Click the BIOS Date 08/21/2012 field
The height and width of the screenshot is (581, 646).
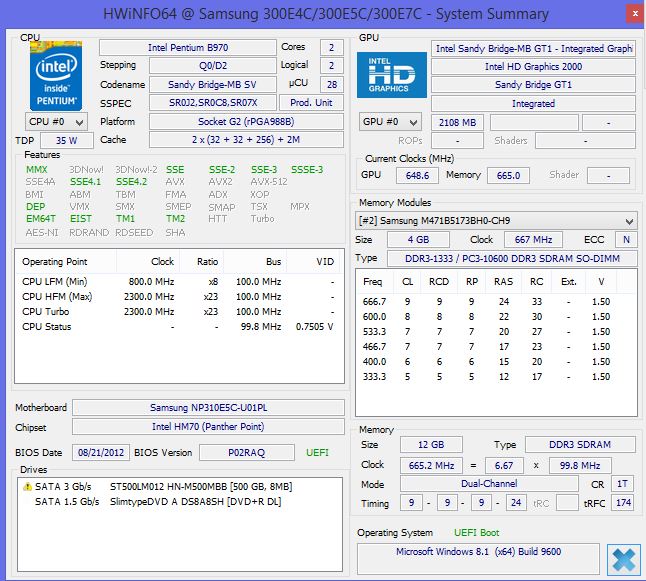[101, 452]
